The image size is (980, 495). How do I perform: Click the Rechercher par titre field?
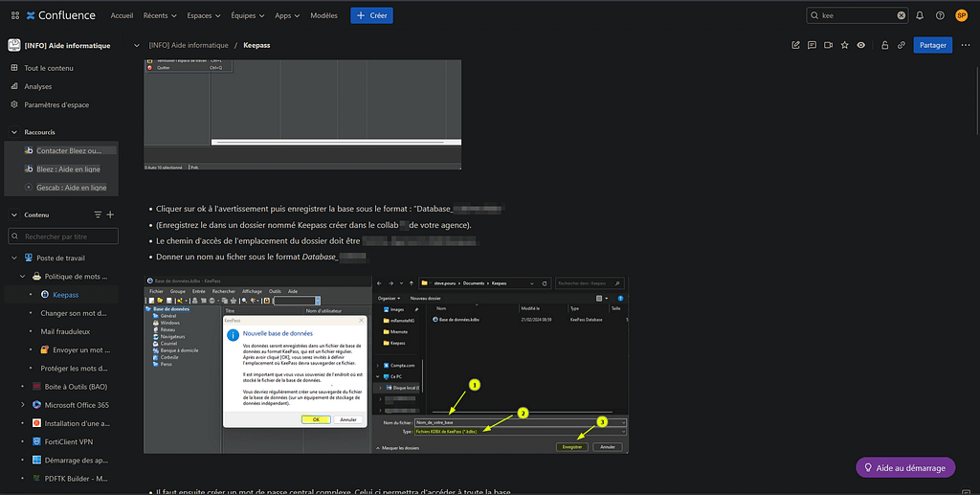pos(63,236)
